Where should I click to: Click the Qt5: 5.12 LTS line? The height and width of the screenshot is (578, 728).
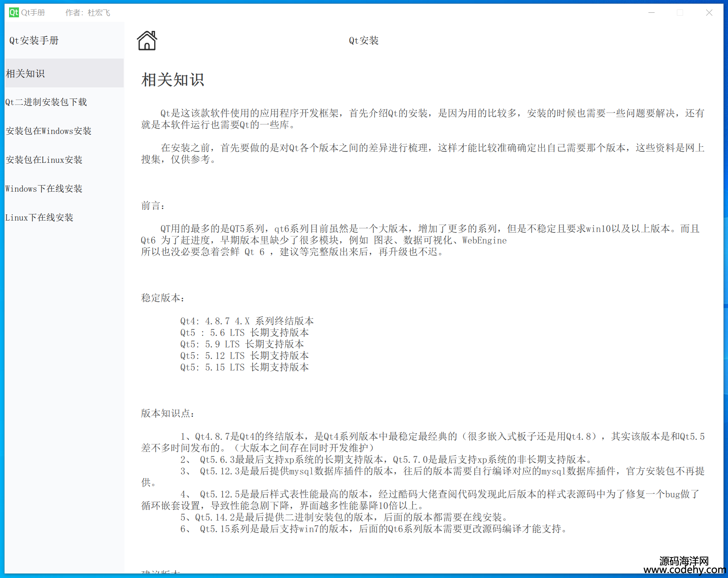[244, 356]
